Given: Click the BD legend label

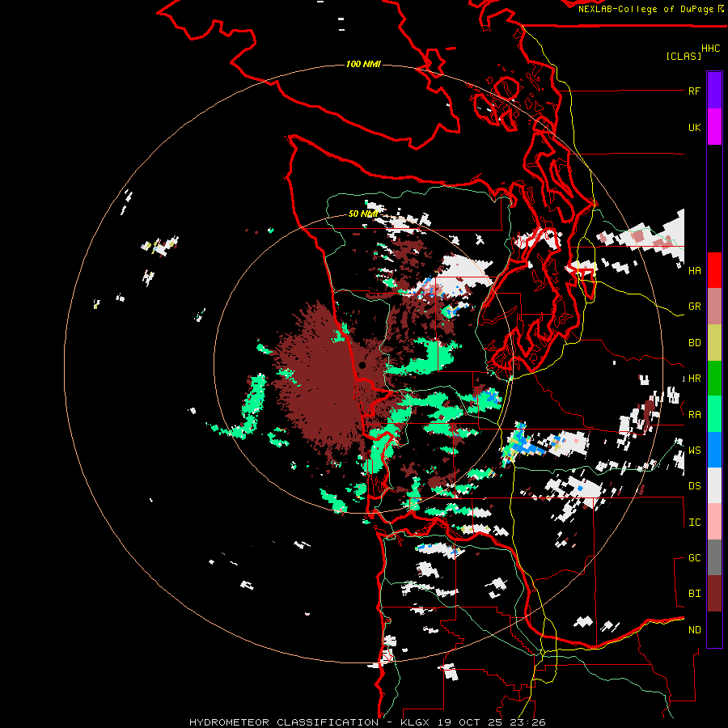Looking at the screenshot, I should (x=694, y=343).
